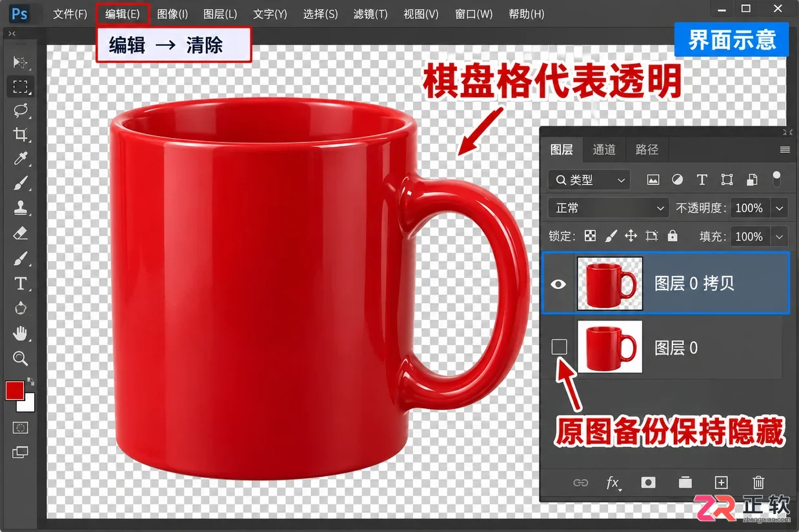The image size is (799, 532).
Task: Click the link layers icon
Action: pyautogui.click(x=581, y=482)
